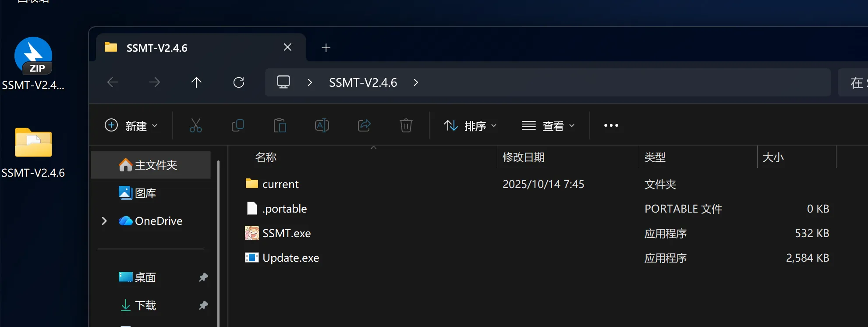This screenshot has height=327, width=868.
Task: Select the .portable file
Action: [538, 209]
